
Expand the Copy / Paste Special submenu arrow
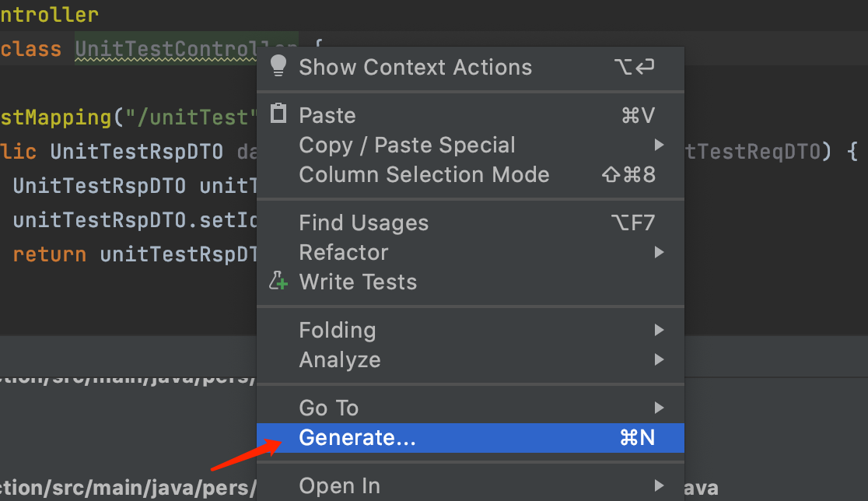[x=659, y=145]
